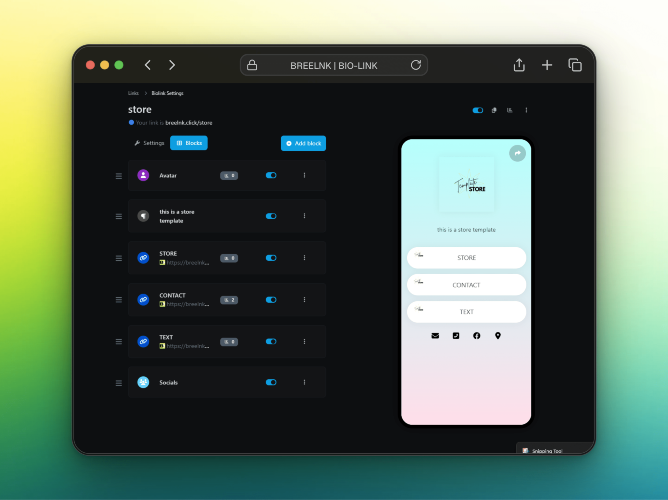Click the duplicate icon in the biolink header
This screenshot has height=500, width=668.
click(x=494, y=110)
